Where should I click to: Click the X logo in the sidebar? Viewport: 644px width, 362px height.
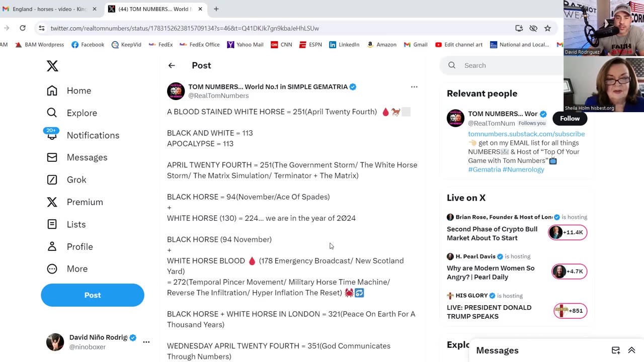(52, 66)
